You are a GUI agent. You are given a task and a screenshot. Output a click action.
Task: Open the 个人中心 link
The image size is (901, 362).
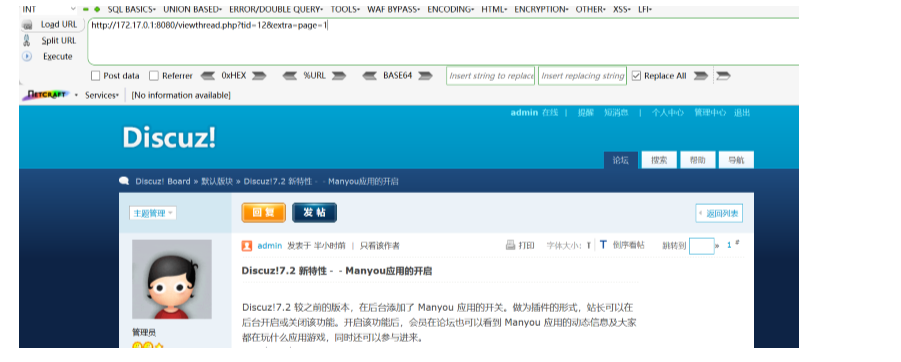pyautogui.click(x=668, y=113)
